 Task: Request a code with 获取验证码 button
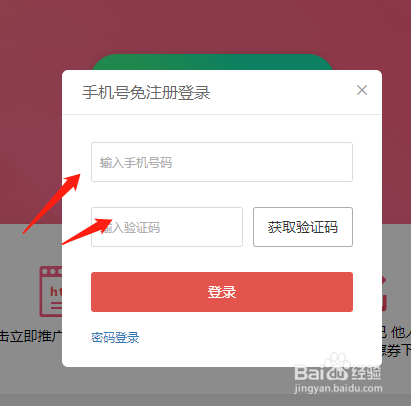click(x=303, y=227)
